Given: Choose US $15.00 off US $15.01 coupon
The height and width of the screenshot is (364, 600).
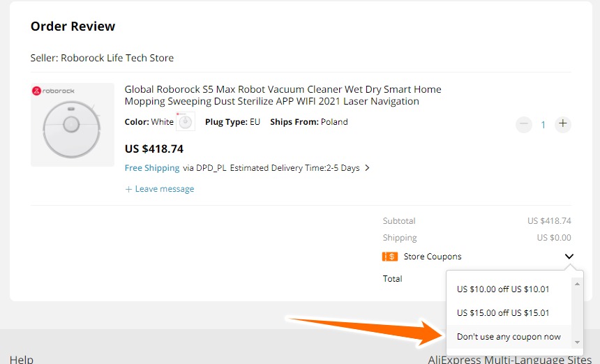Looking at the screenshot, I should click(503, 313).
